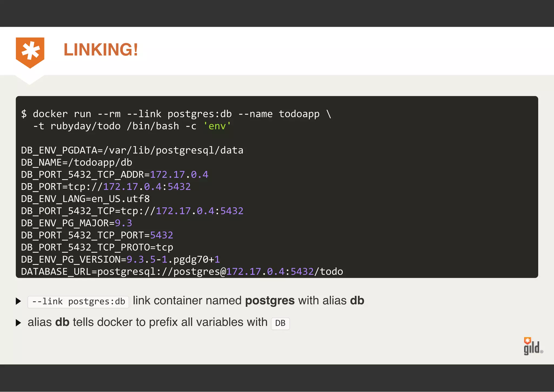554x392 pixels.
Task: Click the '--link postgres:db' inline code box
Action: tap(78, 302)
